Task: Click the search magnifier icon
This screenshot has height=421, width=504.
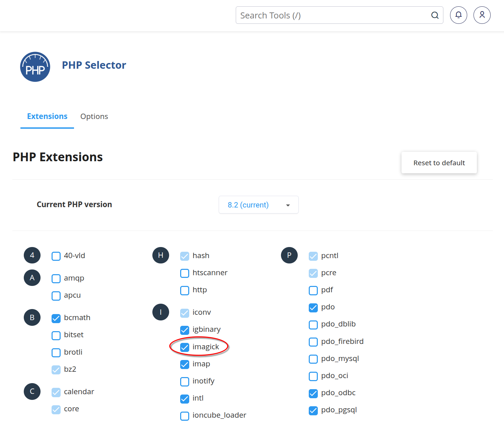Action: (435, 15)
